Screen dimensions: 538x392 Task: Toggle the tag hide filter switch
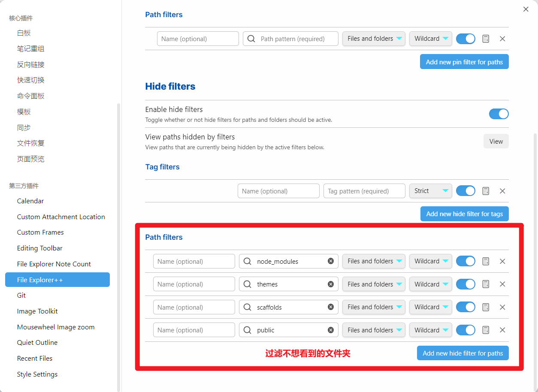(x=465, y=191)
